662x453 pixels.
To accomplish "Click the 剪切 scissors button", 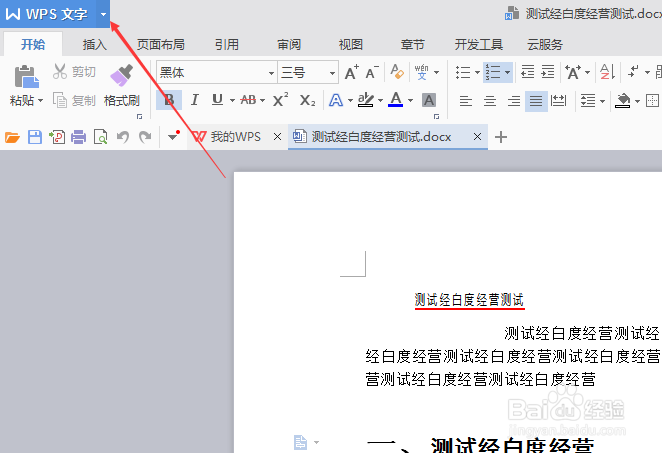I will (74, 72).
